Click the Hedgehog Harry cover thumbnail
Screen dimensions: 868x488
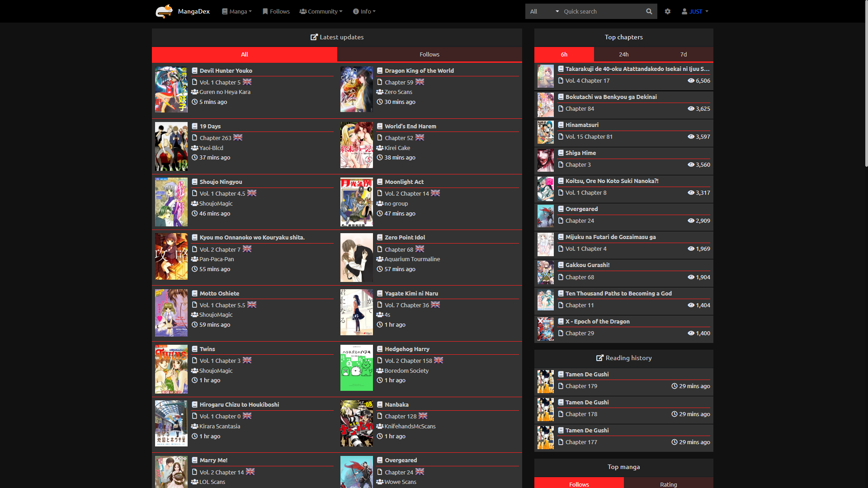tap(356, 368)
